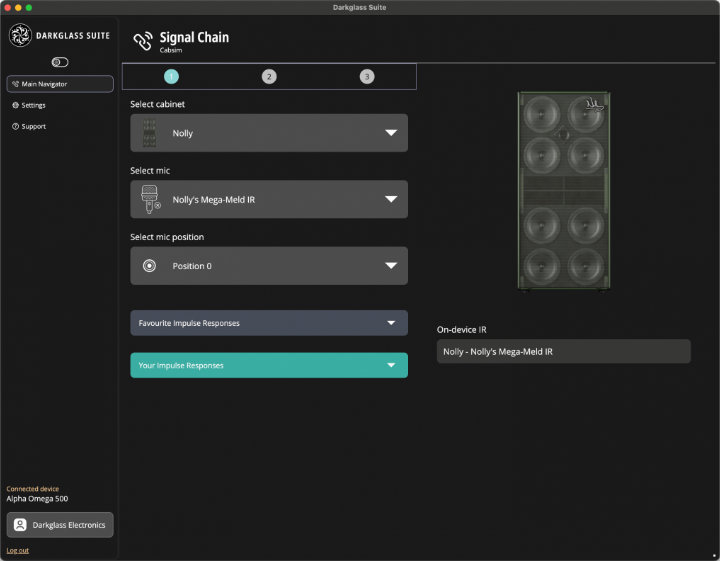Open the Select mic position dropdown
The height and width of the screenshot is (561, 720).
269,266
